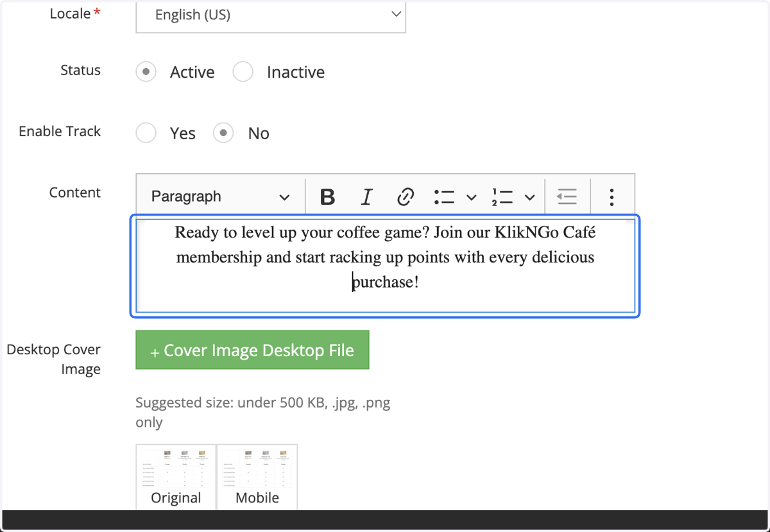Open the Locale English (US) dropdown

pos(271,15)
